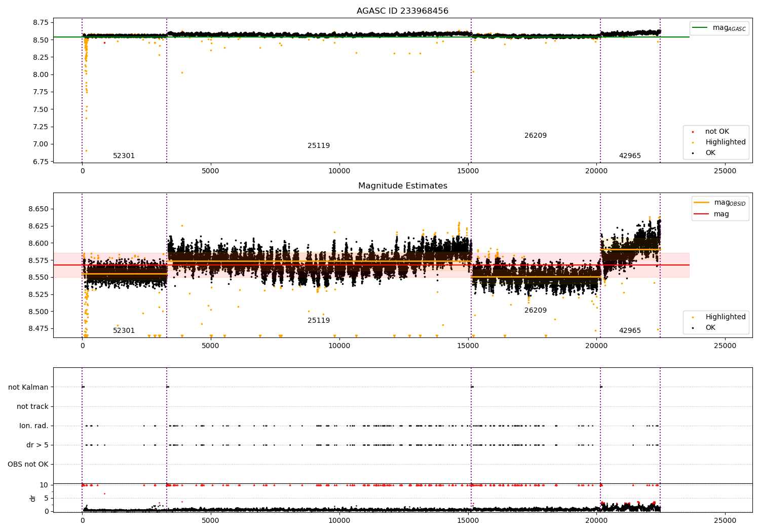
Task: Click 'Highlighted' in the top plot legend
Action: coord(725,142)
